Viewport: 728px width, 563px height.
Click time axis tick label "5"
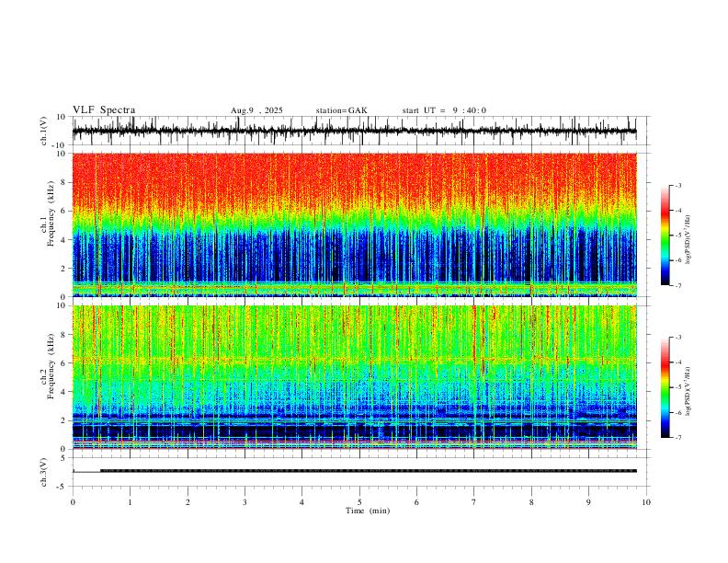(359, 502)
